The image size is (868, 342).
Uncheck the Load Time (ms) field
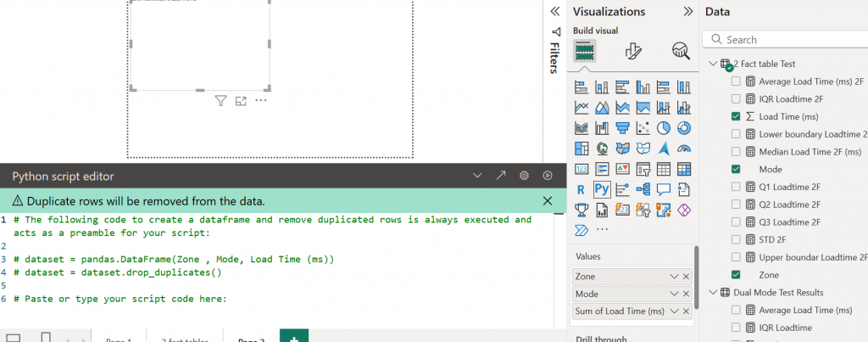736,116
